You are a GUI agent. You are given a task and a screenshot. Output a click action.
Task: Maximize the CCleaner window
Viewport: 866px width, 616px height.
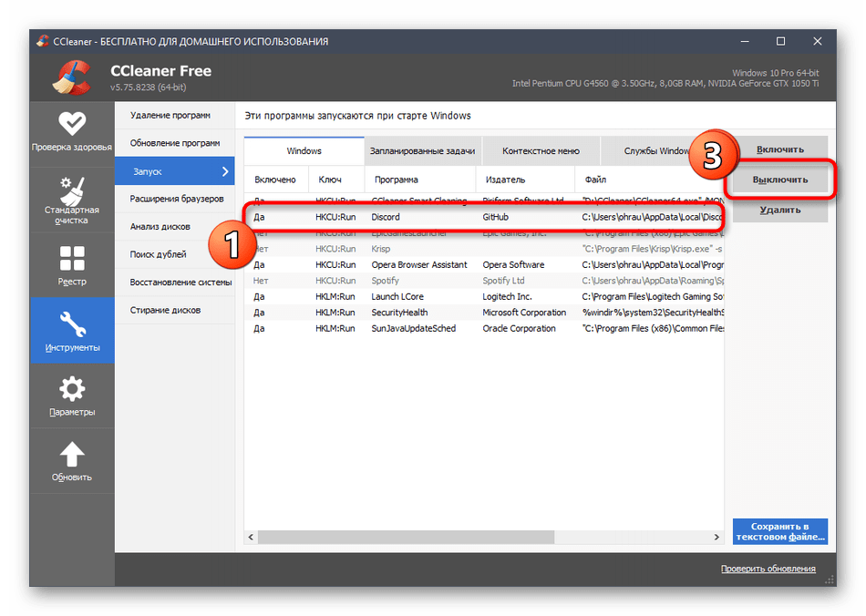(x=780, y=41)
